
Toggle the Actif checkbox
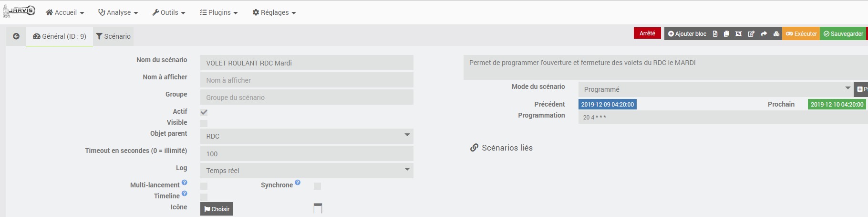pos(204,112)
